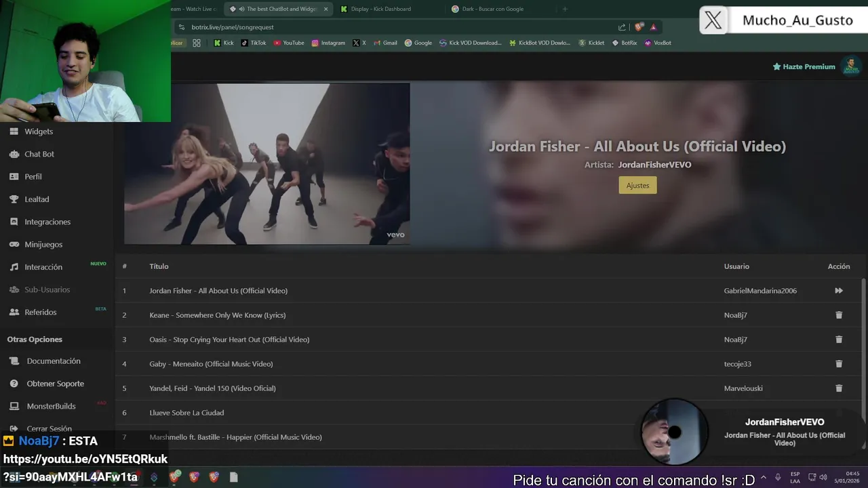This screenshot has width=868, height=488.
Task: Click the Acción column header
Action: (x=839, y=266)
